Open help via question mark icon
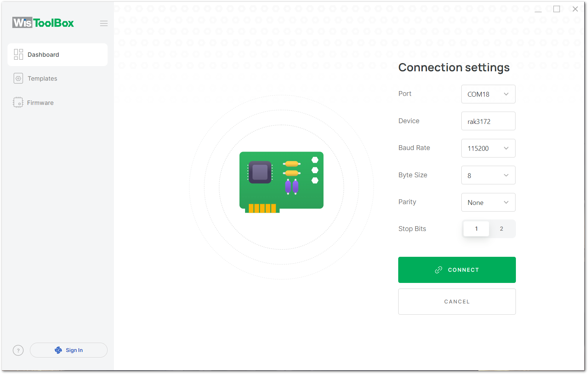The image size is (588, 374). [18, 350]
